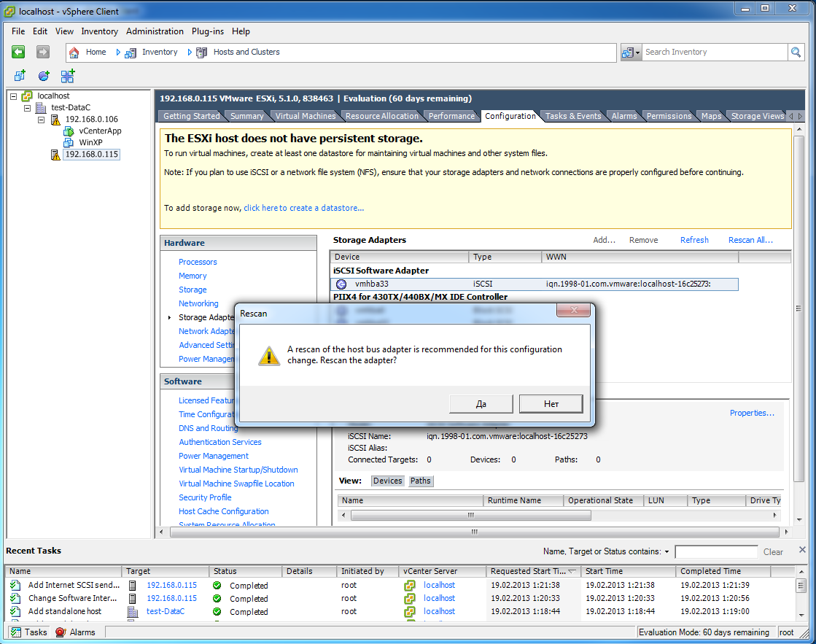The height and width of the screenshot is (644, 816).
Task: Open Processors in Hardware list
Action: pyautogui.click(x=198, y=262)
